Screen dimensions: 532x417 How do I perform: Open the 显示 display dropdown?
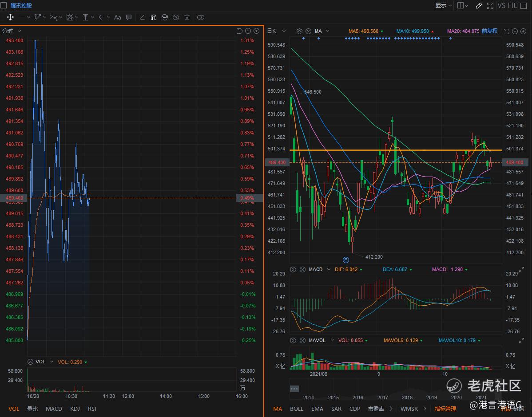(443, 6)
